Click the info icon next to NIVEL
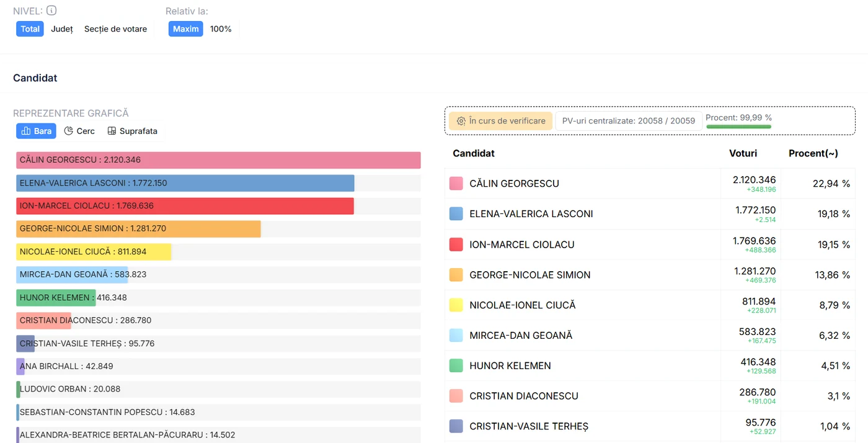The height and width of the screenshot is (443, 868). point(51,11)
